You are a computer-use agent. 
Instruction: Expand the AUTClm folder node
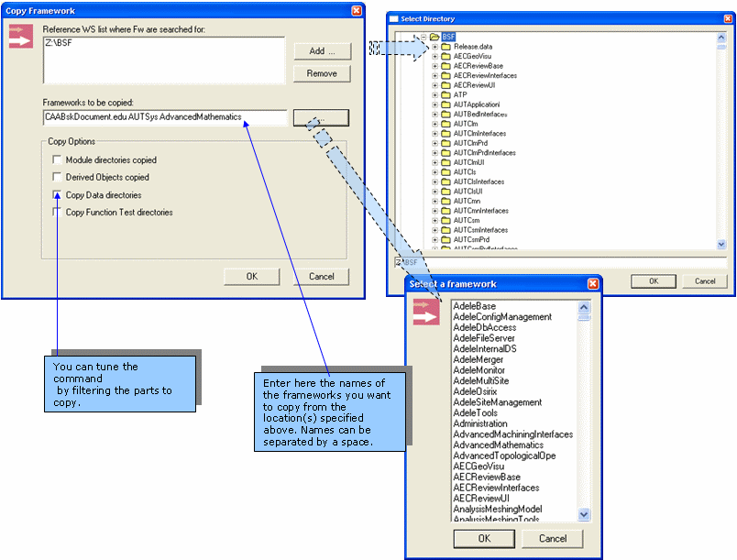point(434,124)
